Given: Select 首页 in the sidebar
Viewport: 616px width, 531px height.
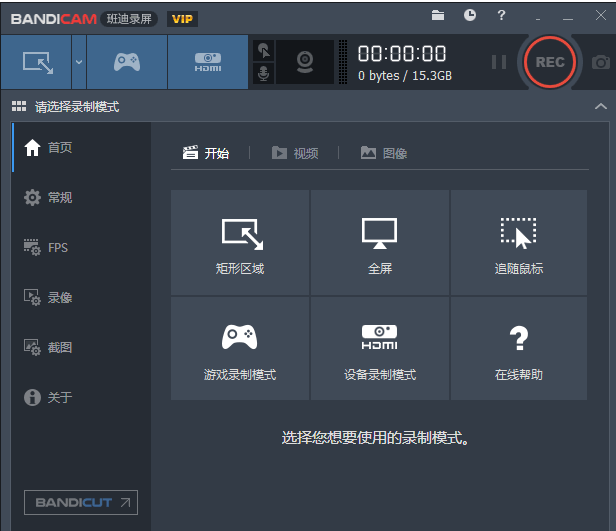Looking at the screenshot, I should 82,148.
